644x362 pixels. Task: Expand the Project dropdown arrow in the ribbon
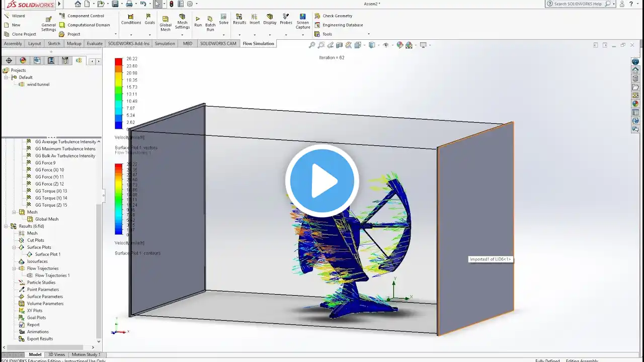116,34
